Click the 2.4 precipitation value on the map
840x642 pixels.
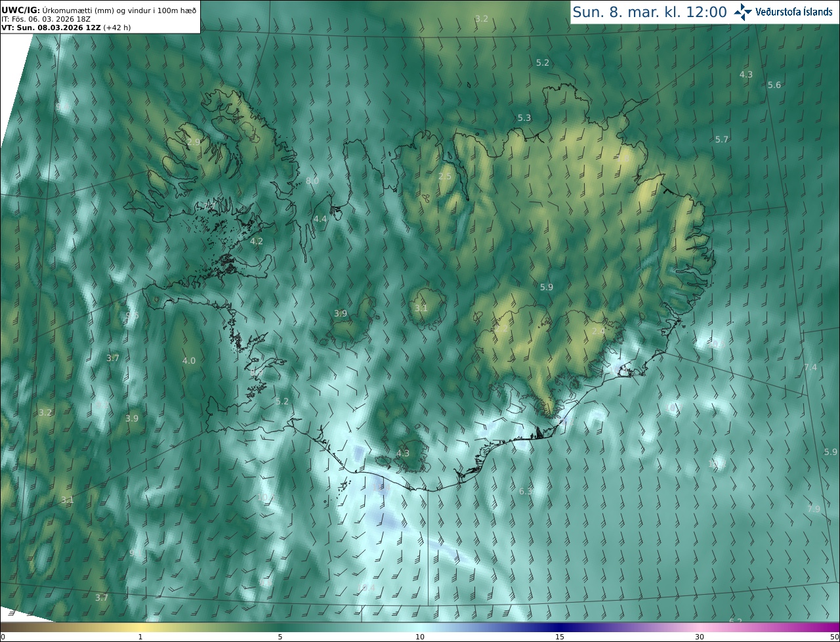(x=598, y=332)
